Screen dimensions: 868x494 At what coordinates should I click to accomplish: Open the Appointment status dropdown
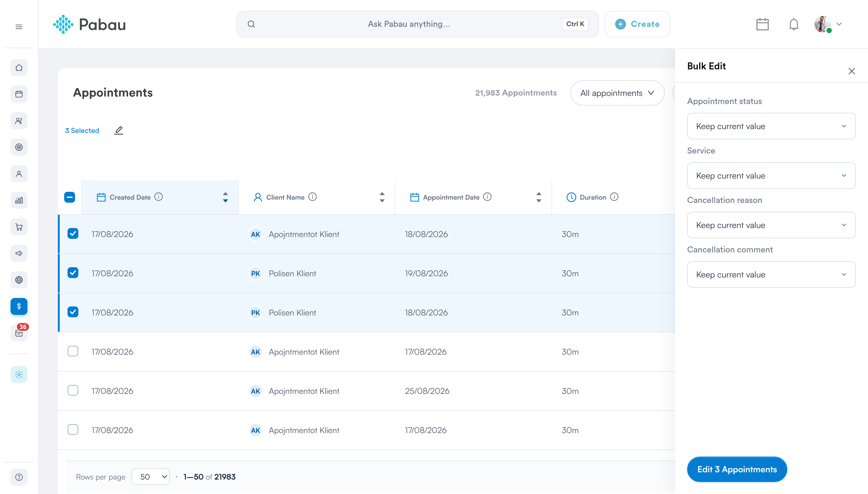(x=771, y=126)
